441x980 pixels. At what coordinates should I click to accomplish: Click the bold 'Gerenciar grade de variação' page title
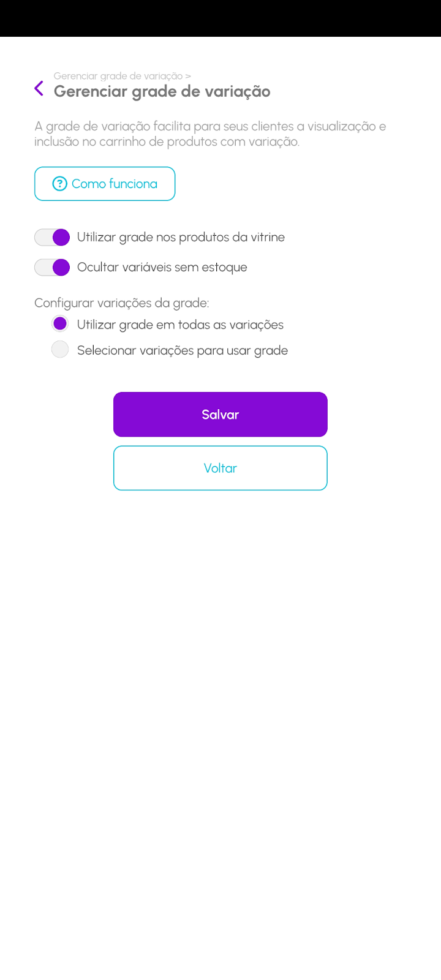pos(162,91)
